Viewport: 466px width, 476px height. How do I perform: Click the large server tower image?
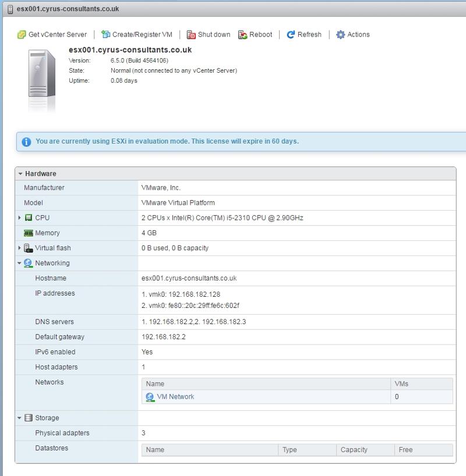coord(42,74)
